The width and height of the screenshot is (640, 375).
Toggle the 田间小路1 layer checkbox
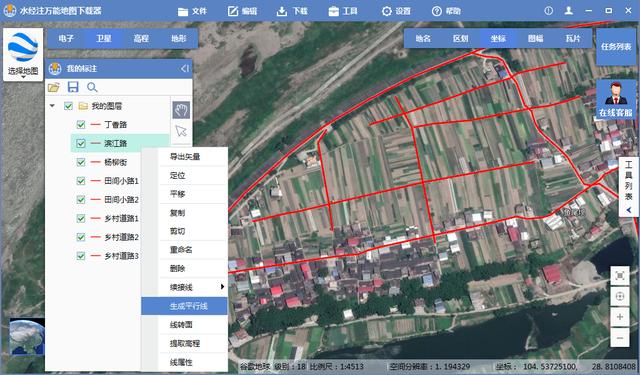point(81,181)
